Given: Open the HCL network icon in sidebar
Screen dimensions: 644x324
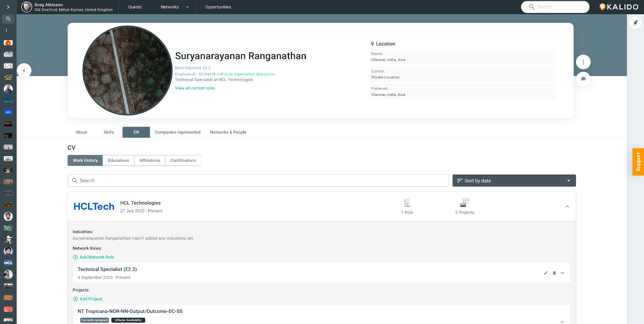Looking at the screenshot, I should 8,263.
